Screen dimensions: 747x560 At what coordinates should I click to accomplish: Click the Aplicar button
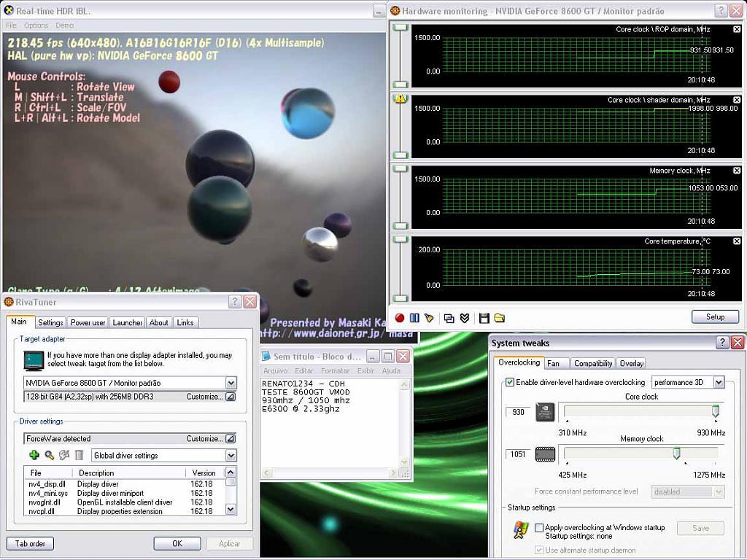pyautogui.click(x=230, y=543)
